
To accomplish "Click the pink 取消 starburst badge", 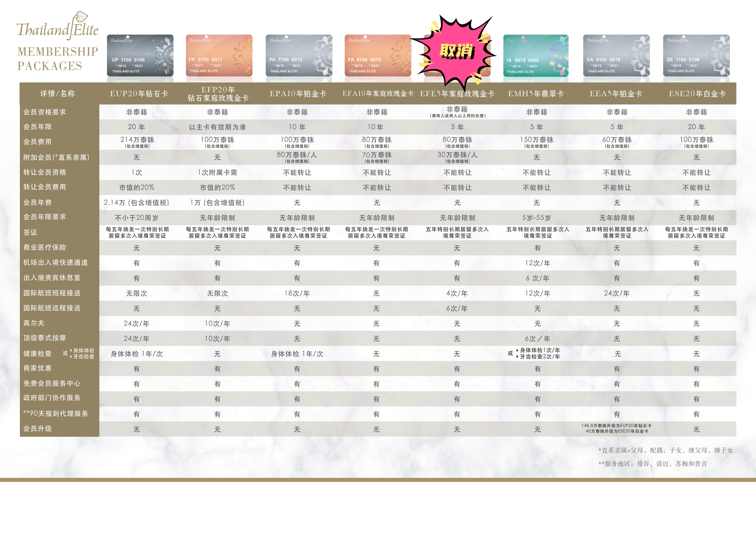I will tap(456, 51).
